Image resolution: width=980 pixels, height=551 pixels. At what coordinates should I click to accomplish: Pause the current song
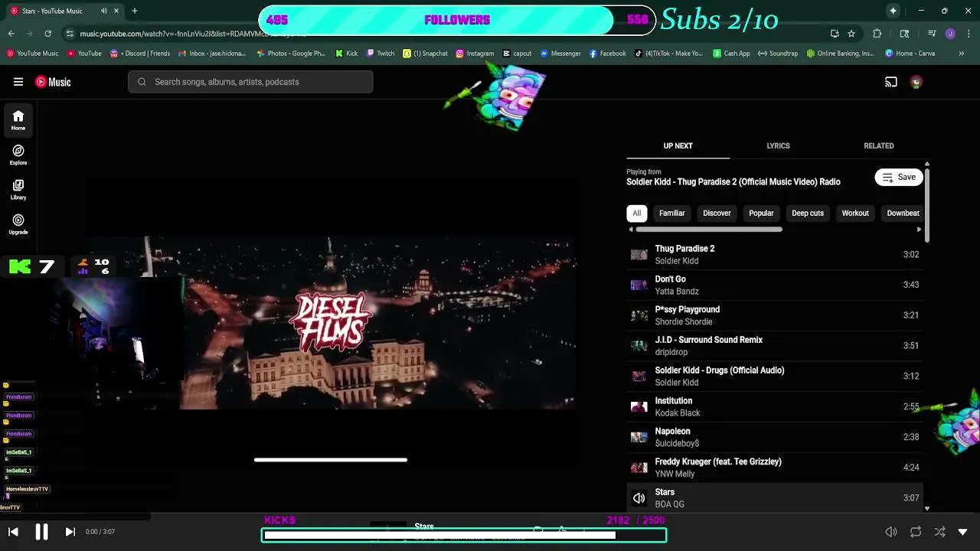(x=41, y=532)
